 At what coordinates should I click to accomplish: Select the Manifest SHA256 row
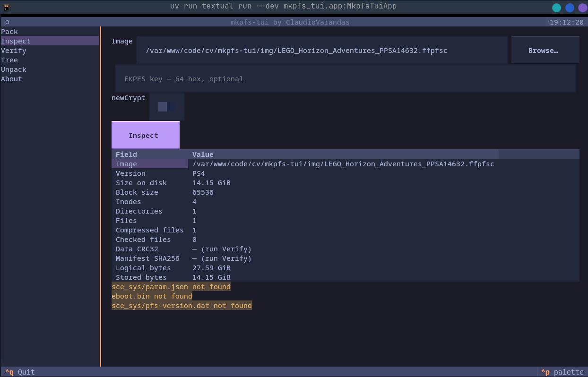(346, 258)
